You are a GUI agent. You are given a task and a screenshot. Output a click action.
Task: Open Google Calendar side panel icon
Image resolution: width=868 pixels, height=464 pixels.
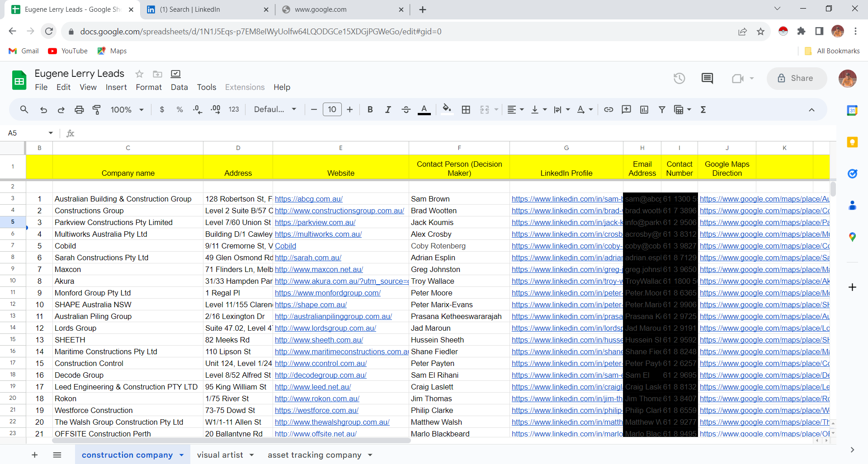click(852, 110)
